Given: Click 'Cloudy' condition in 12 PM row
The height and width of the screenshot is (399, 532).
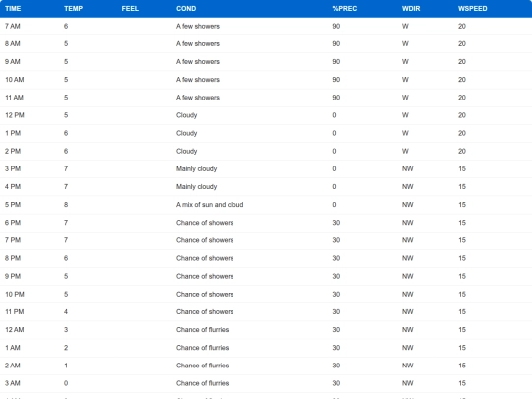Looking at the screenshot, I should click(186, 115).
